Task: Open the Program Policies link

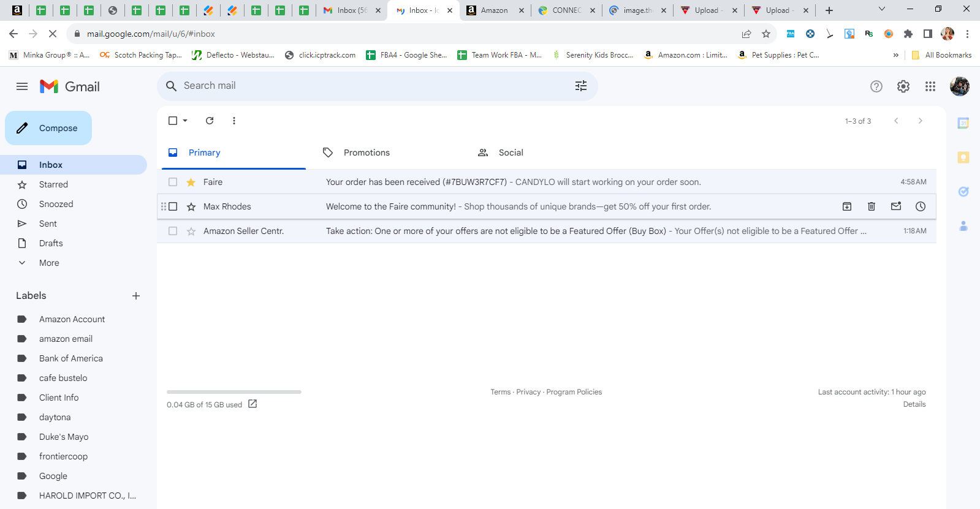Action: pos(574,392)
